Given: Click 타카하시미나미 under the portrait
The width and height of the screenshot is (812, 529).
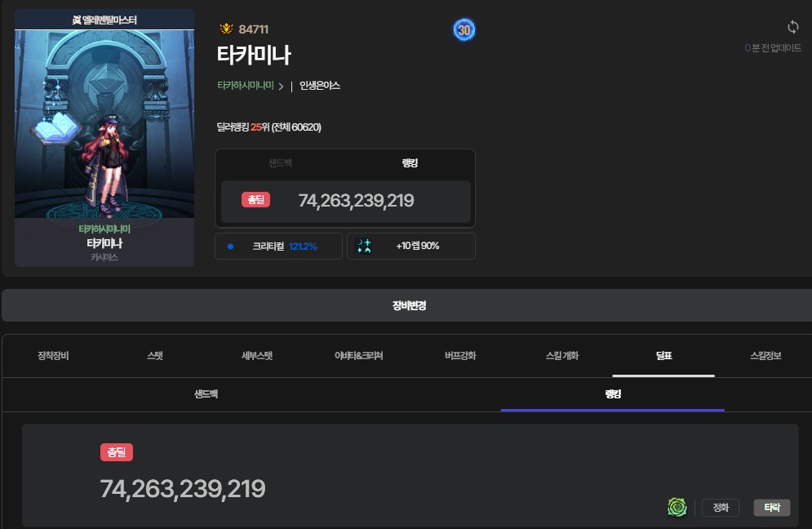Looking at the screenshot, I should pyautogui.click(x=104, y=229).
